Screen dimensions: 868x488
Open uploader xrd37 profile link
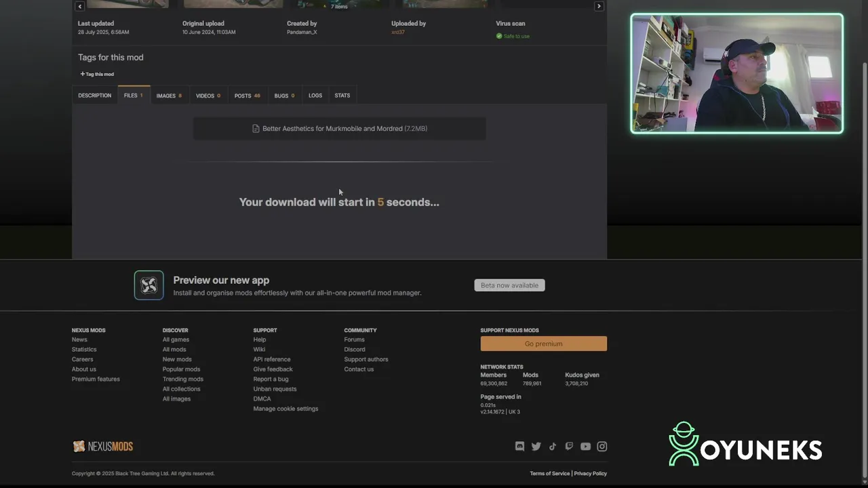[x=398, y=32]
